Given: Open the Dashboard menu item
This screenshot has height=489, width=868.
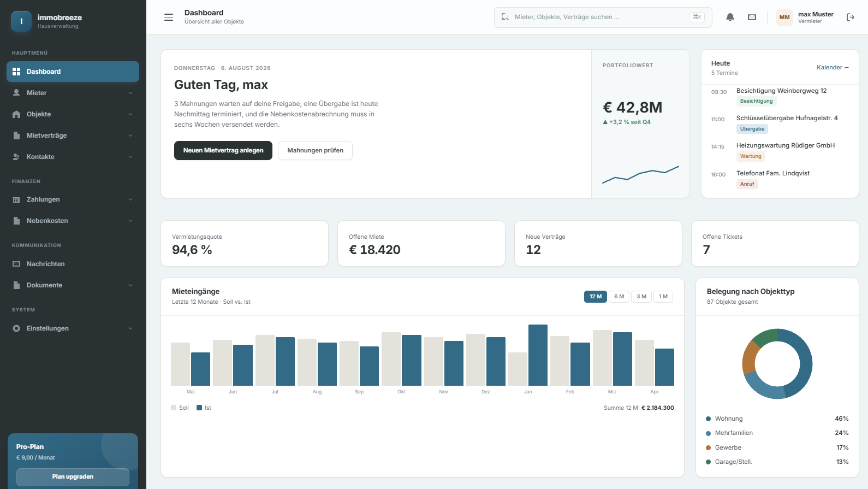Looking at the screenshot, I should click(x=73, y=72).
